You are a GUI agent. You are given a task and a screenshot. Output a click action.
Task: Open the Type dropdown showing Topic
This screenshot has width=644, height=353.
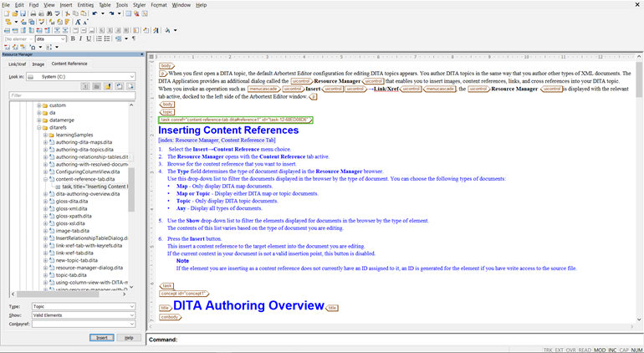click(84, 306)
